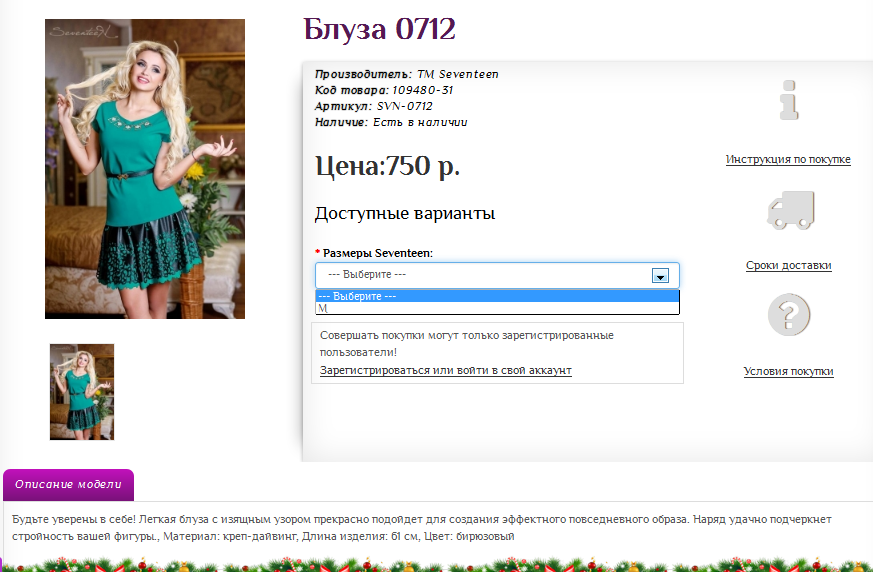Open the large blouse product photo

145,169
